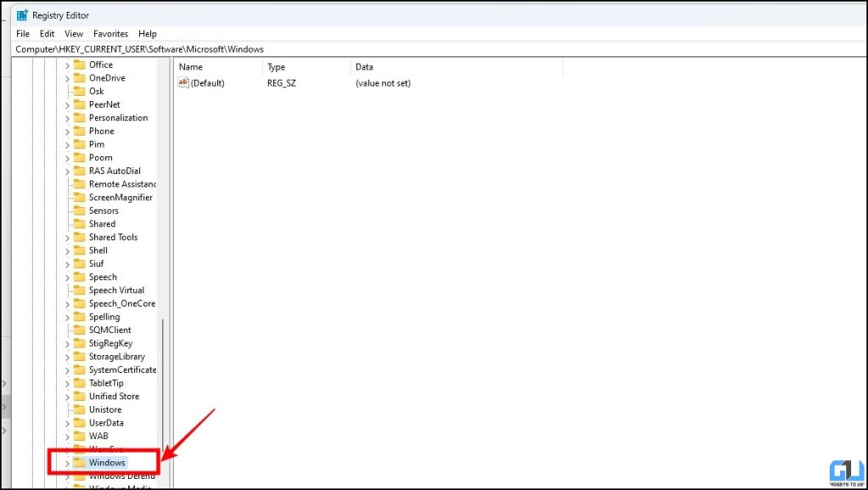Click the Sensors folder icon
Image resolution: width=868 pixels, height=490 pixels.
pyautogui.click(x=80, y=211)
